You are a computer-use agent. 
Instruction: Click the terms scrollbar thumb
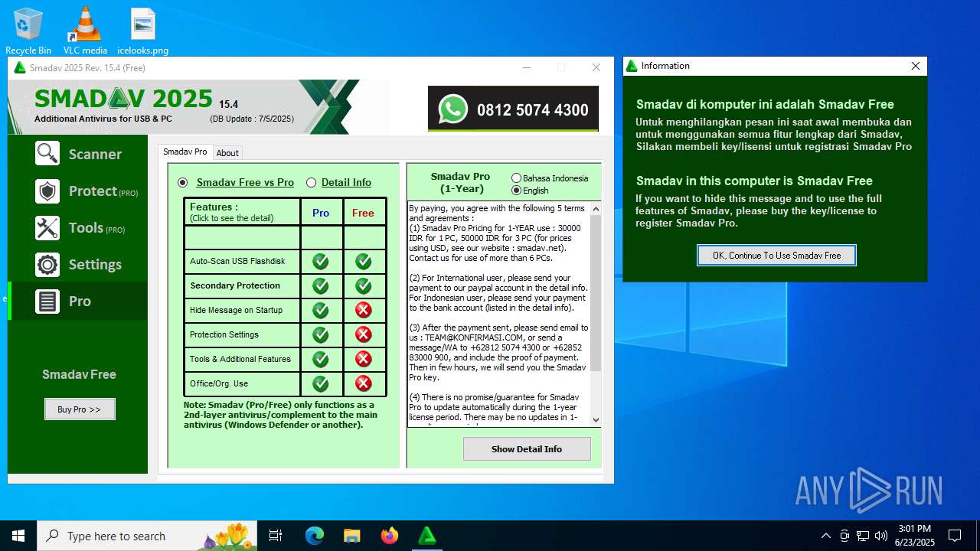point(596,292)
